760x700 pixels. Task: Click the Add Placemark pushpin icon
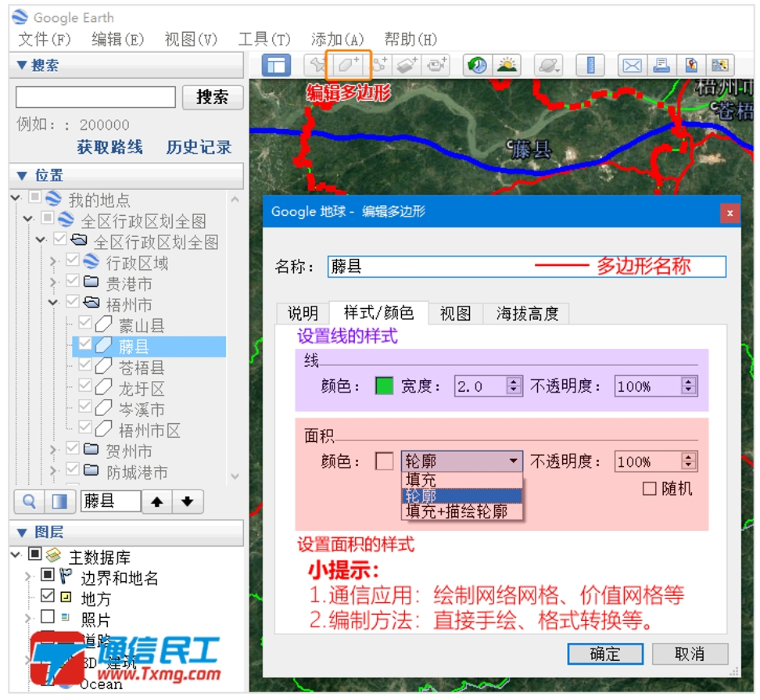point(317,65)
